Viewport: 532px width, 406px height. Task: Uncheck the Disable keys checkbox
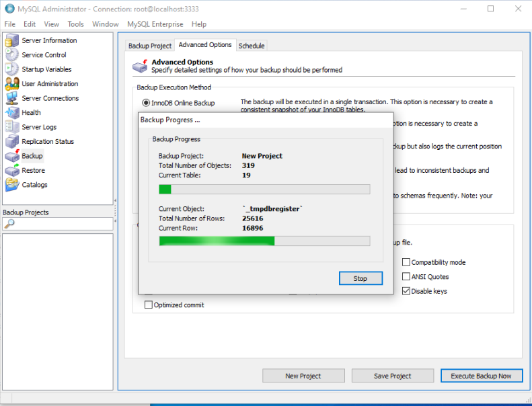coord(406,291)
